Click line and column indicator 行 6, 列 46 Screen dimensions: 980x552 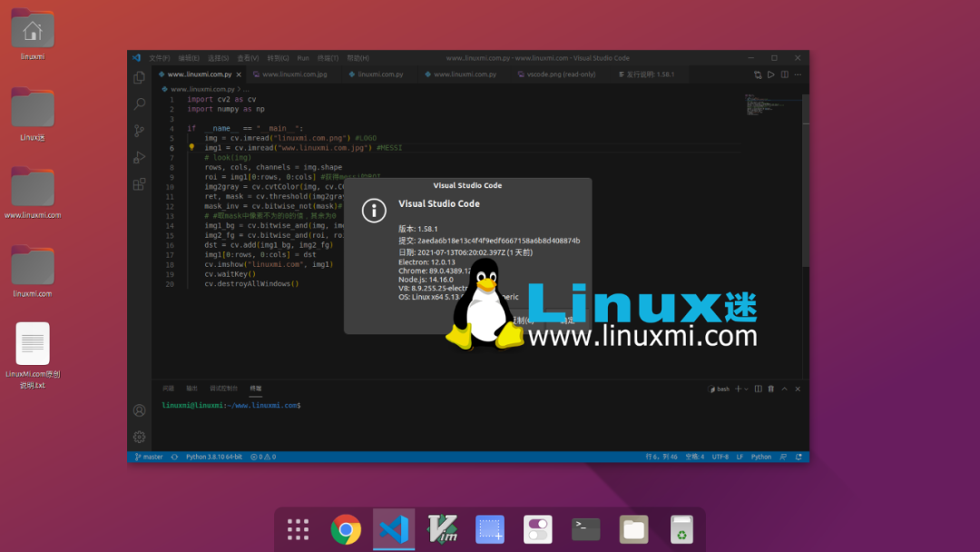point(661,457)
